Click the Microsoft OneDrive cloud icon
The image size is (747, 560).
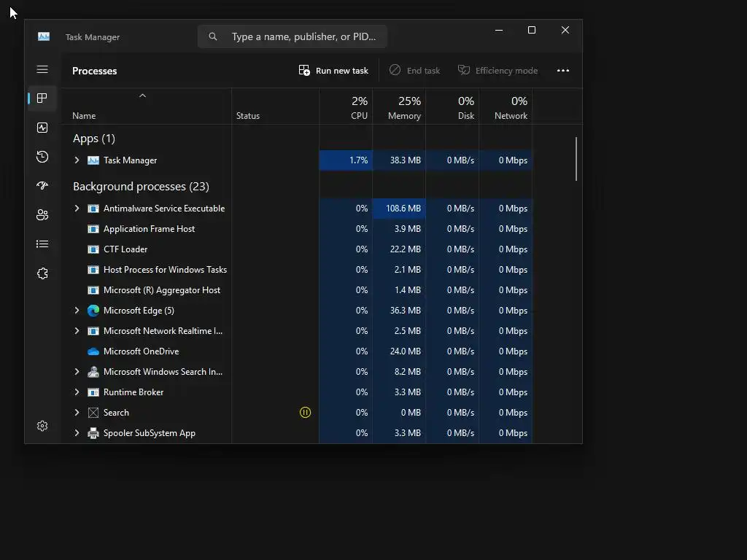click(93, 351)
